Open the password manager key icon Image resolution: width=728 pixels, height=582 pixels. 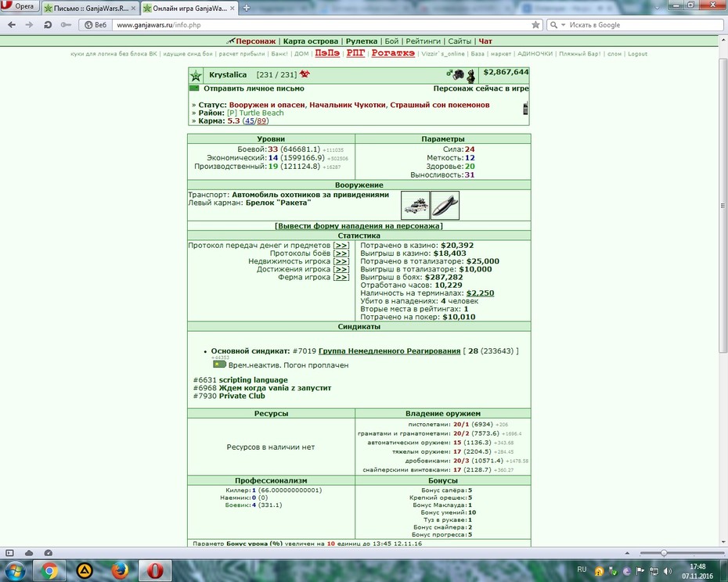coord(66,25)
